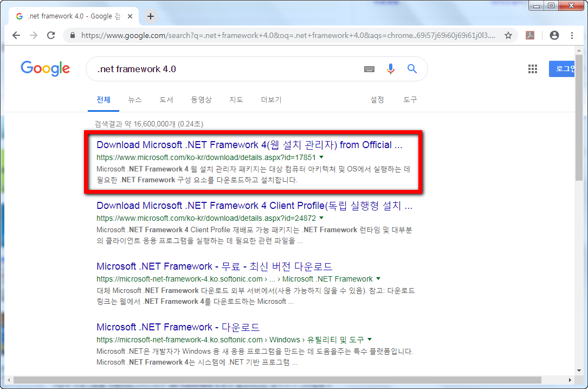588x389 pixels.
Task: Click the vertical scrollbar down arrow
Action: (x=578, y=371)
